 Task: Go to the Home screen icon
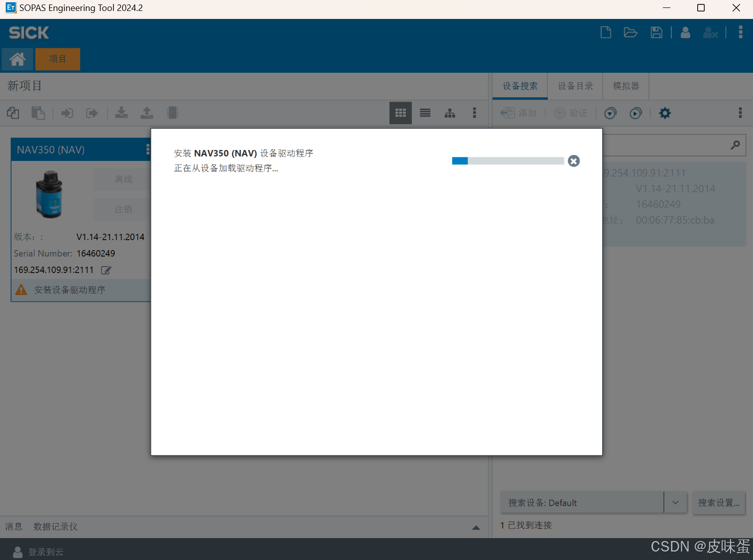(x=17, y=59)
